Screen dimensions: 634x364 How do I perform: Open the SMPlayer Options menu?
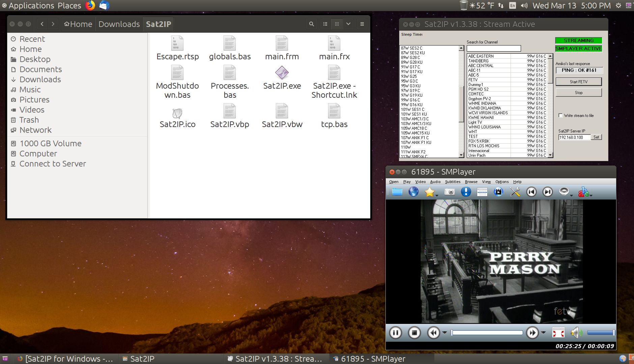click(502, 182)
